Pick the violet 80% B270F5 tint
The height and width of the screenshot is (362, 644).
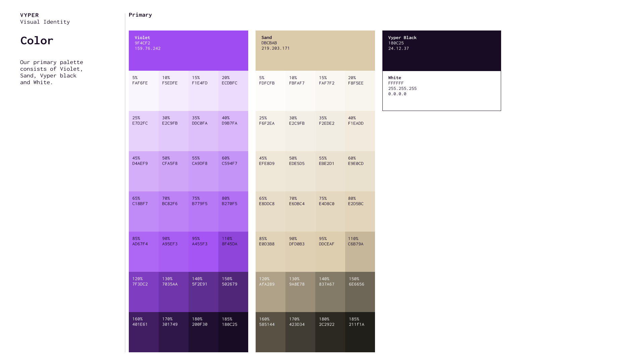[233, 212]
